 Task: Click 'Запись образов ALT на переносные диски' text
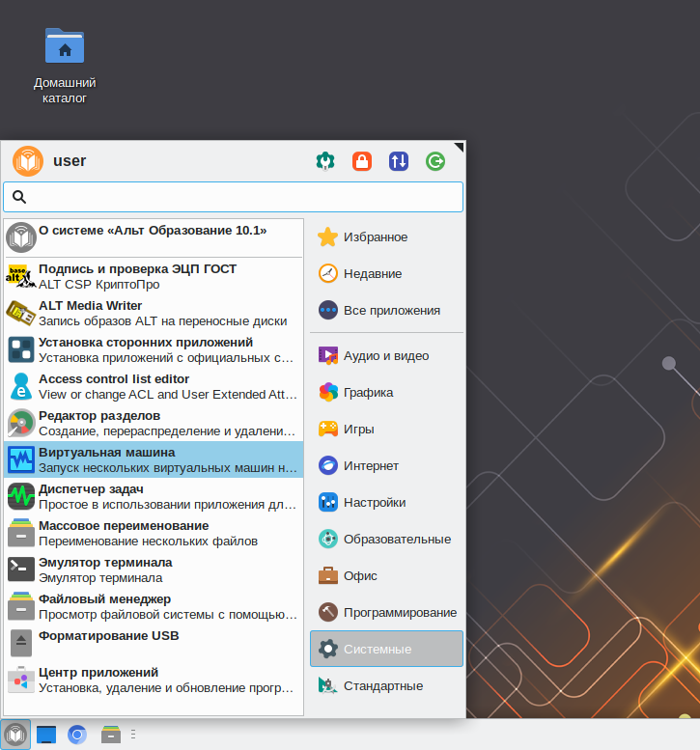(x=162, y=321)
